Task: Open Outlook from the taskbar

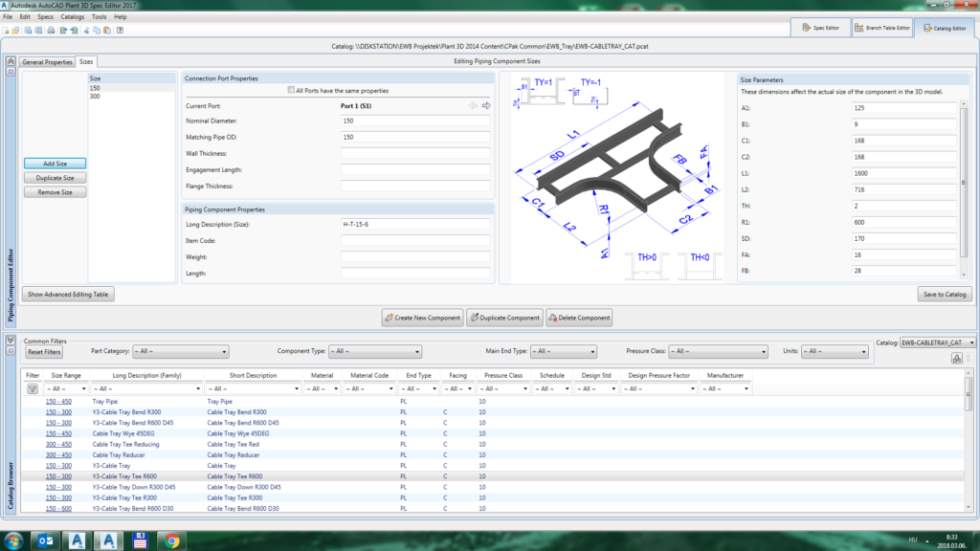Action: (x=46, y=540)
